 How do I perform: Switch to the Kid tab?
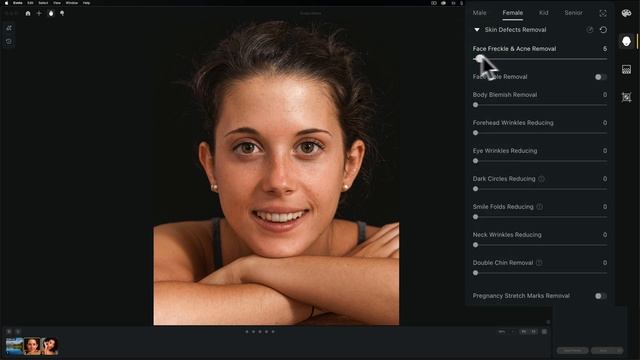click(x=544, y=13)
